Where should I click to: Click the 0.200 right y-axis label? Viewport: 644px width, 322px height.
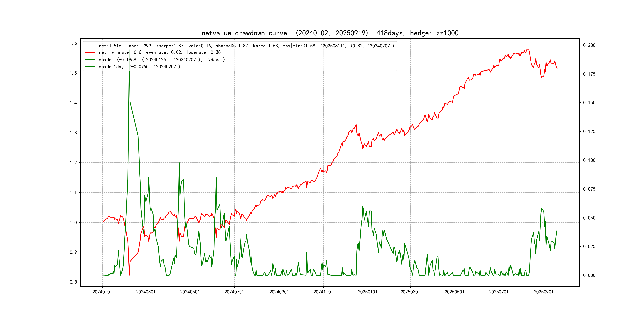tap(589, 45)
